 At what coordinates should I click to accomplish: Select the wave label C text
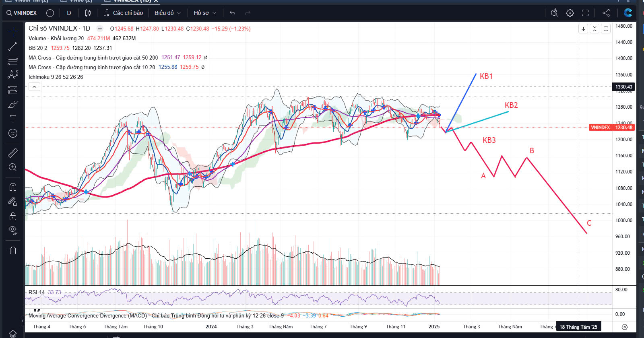click(x=589, y=223)
